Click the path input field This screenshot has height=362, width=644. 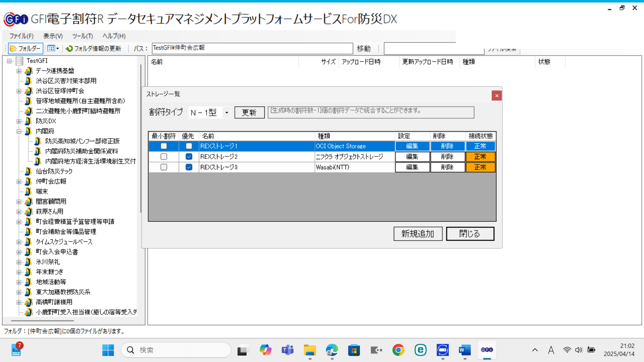point(252,48)
